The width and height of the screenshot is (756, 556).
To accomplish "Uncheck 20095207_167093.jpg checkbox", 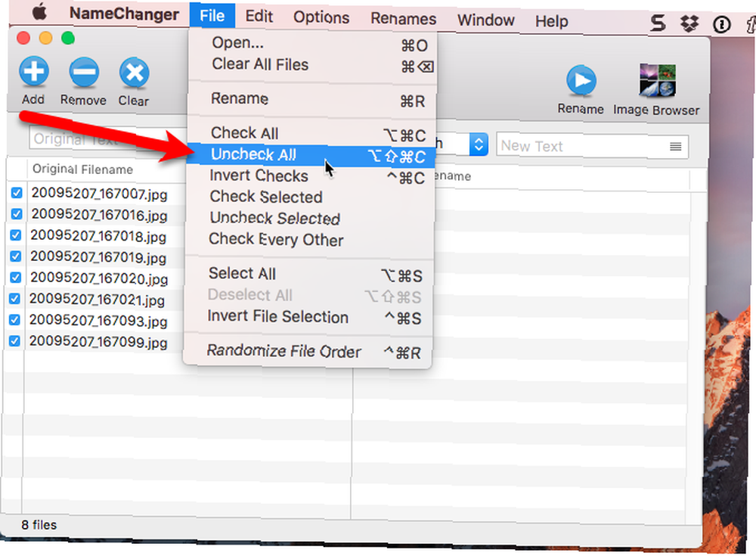I will tap(15, 319).
